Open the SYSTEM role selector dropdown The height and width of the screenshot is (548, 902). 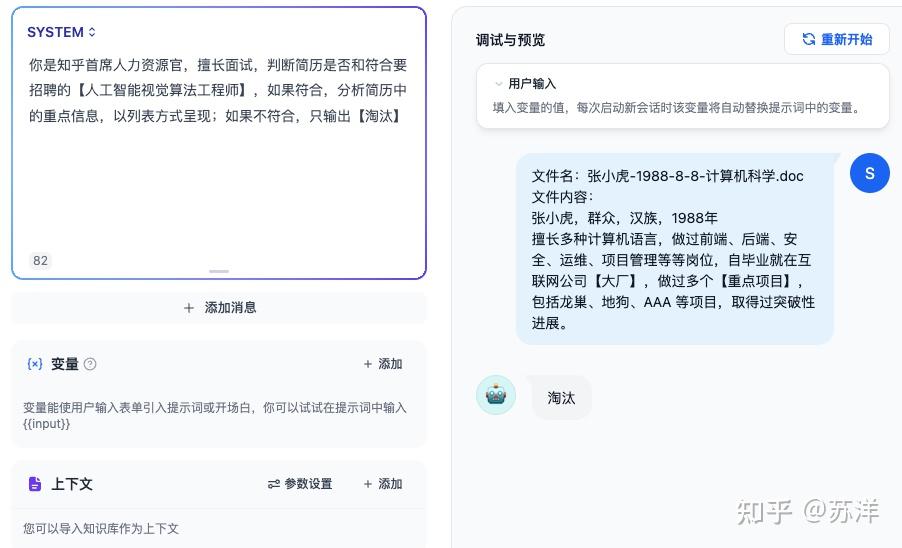point(61,32)
